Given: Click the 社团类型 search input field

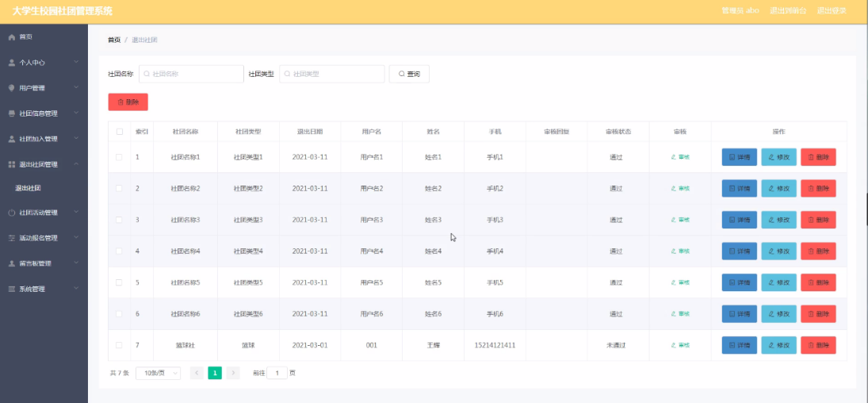Looking at the screenshot, I should pyautogui.click(x=331, y=74).
